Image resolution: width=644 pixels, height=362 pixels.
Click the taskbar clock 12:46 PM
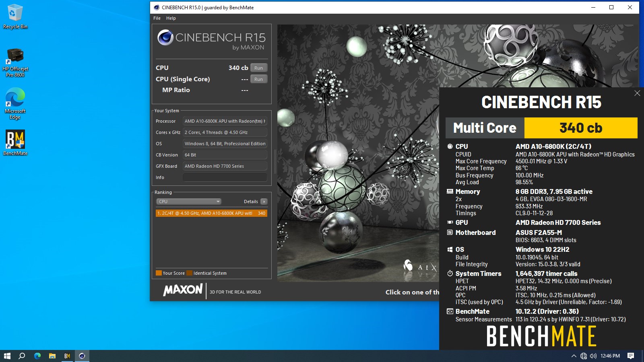610,356
